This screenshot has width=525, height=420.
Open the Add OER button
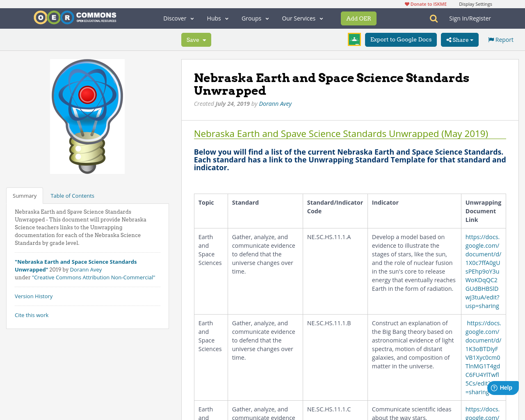click(358, 18)
